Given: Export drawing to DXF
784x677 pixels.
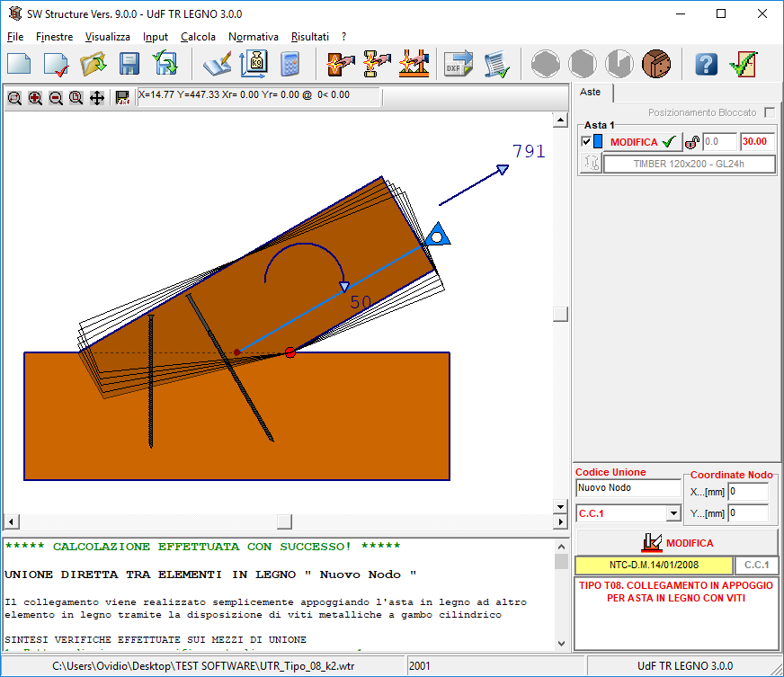Looking at the screenshot, I should point(459,64).
